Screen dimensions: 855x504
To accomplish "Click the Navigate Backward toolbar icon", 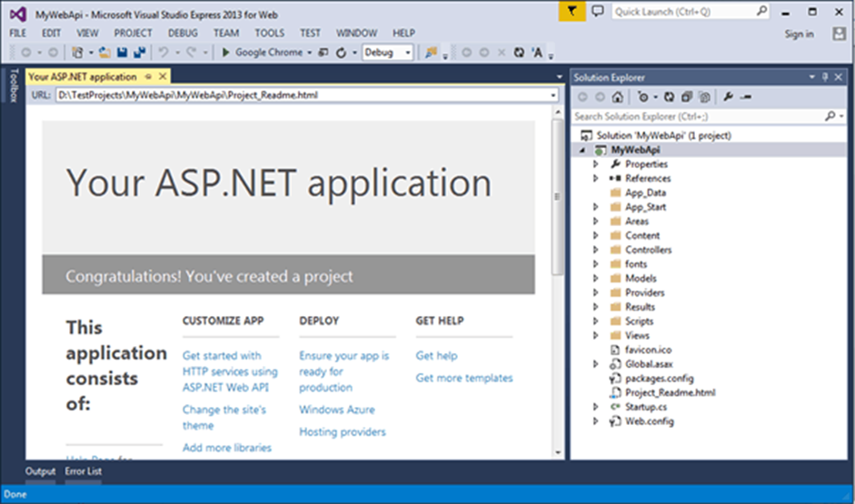I will coord(25,53).
